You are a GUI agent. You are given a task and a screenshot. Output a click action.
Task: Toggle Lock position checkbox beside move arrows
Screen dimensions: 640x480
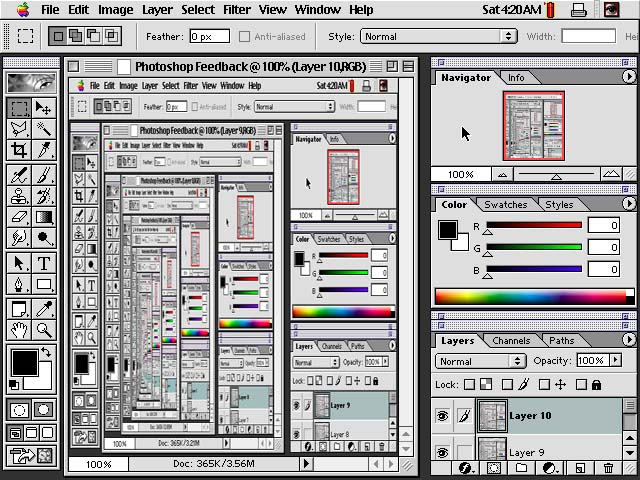click(x=544, y=384)
